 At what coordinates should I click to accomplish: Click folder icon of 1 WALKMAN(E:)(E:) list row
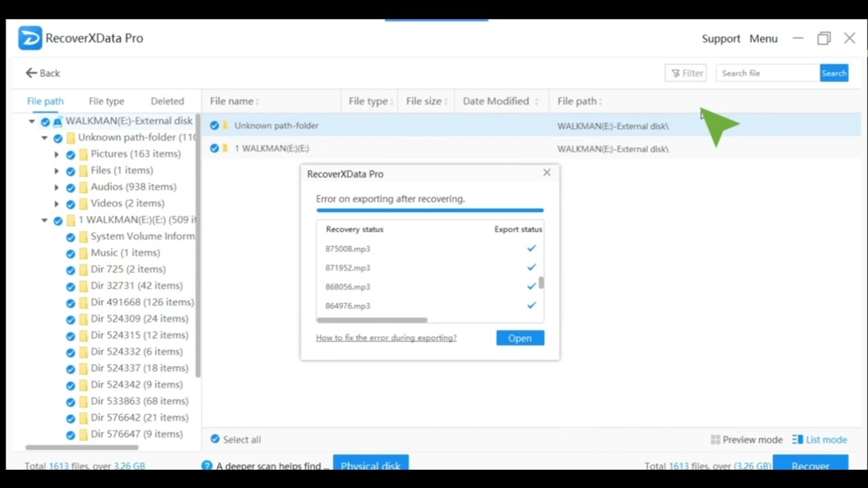coord(226,148)
